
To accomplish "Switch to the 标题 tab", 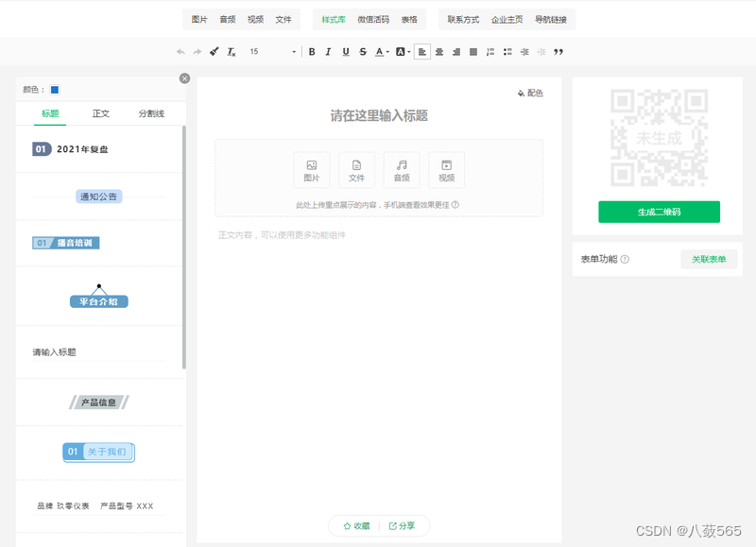I will (x=50, y=113).
